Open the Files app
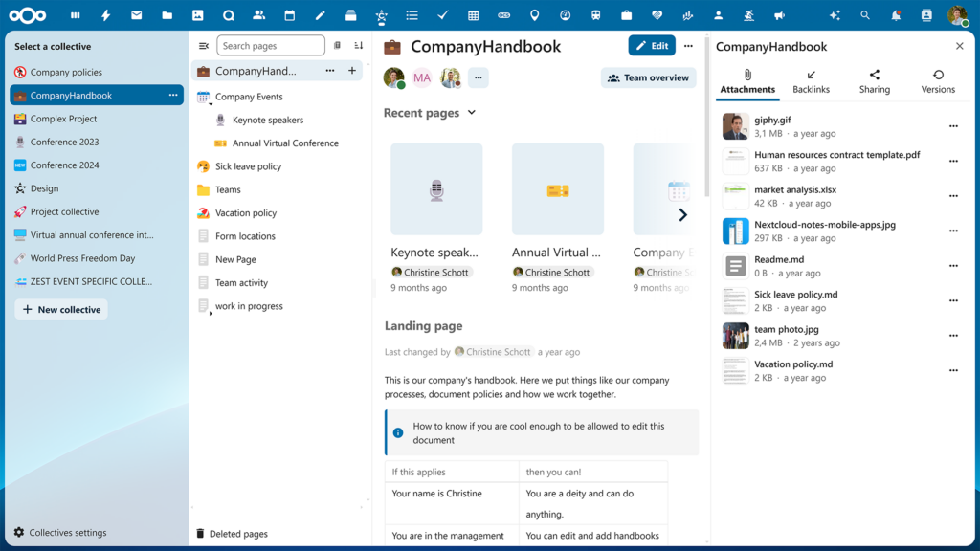The width and height of the screenshot is (980, 551). point(167,14)
